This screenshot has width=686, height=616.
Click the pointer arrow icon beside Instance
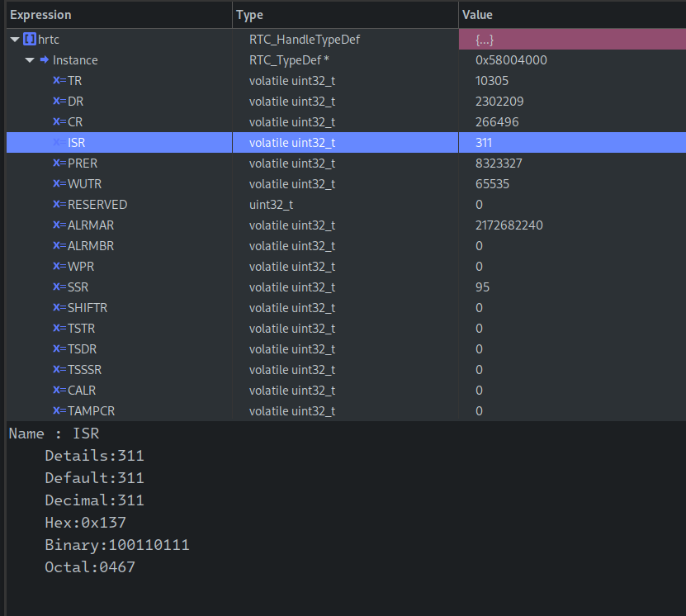click(44, 59)
